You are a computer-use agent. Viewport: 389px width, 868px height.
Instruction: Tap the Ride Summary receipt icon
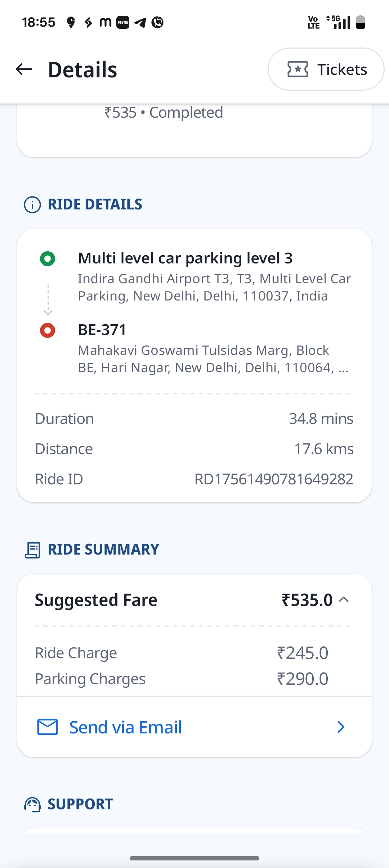32,550
